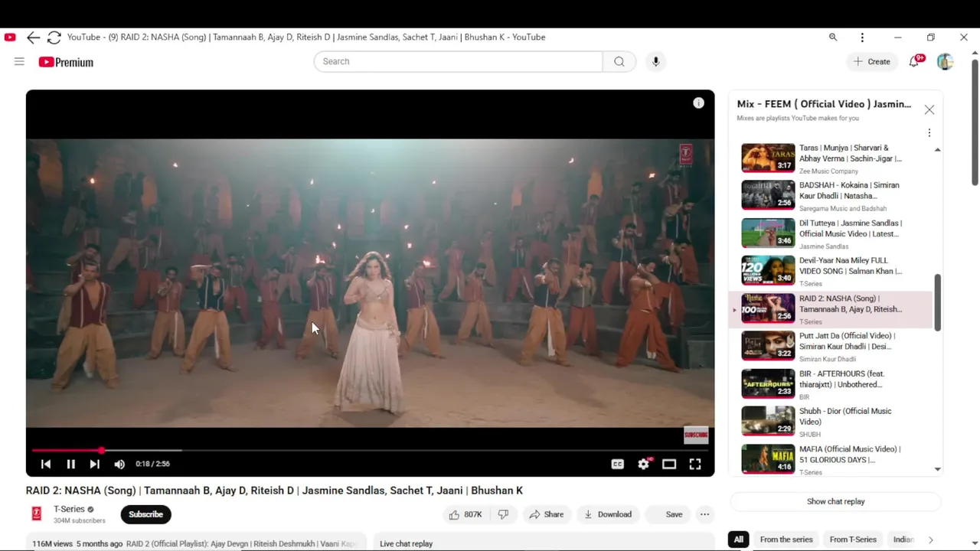
Task: Like the video with 807K thumbs-up
Action: pos(465,514)
